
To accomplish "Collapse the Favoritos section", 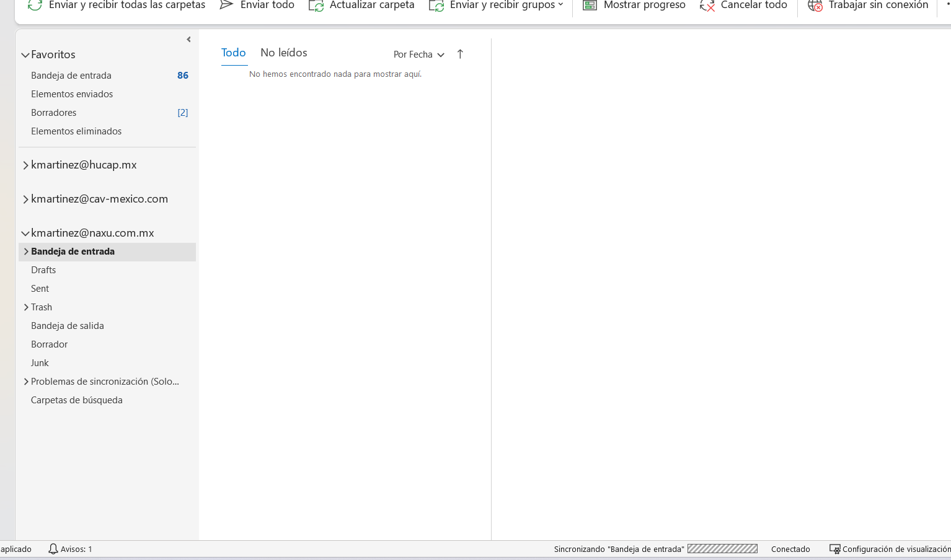I will pyautogui.click(x=25, y=55).
